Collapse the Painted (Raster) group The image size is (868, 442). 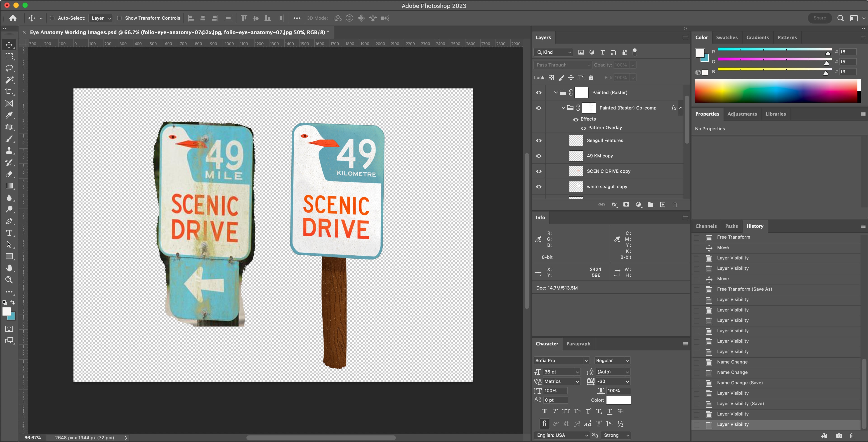[556, 92]
